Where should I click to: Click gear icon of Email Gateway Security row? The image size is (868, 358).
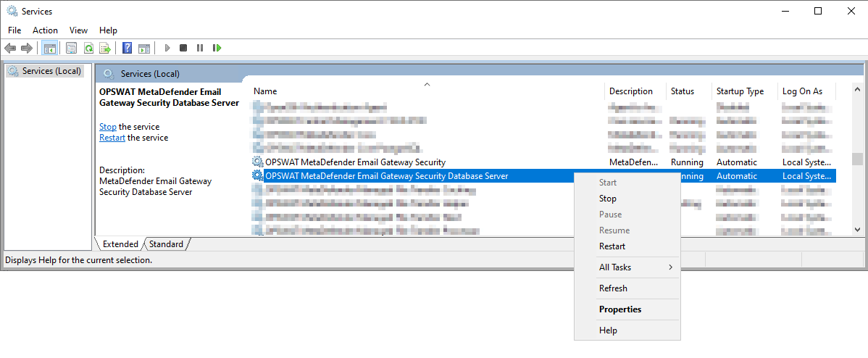[257, 162]
